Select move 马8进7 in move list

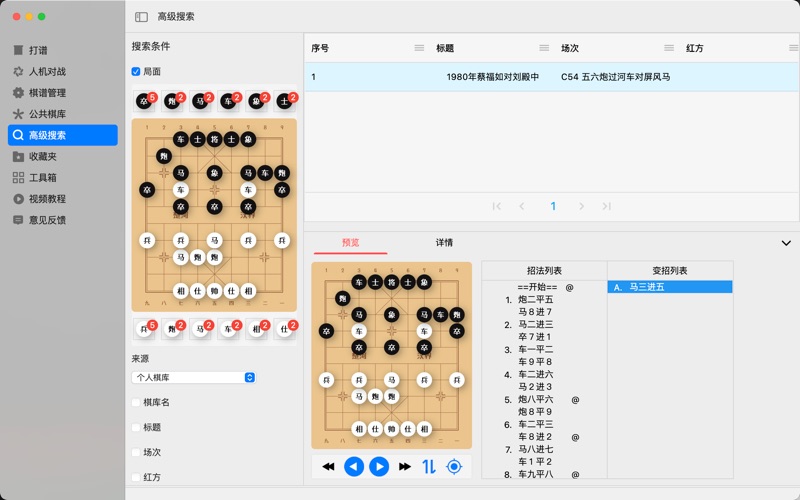point(535,312)
